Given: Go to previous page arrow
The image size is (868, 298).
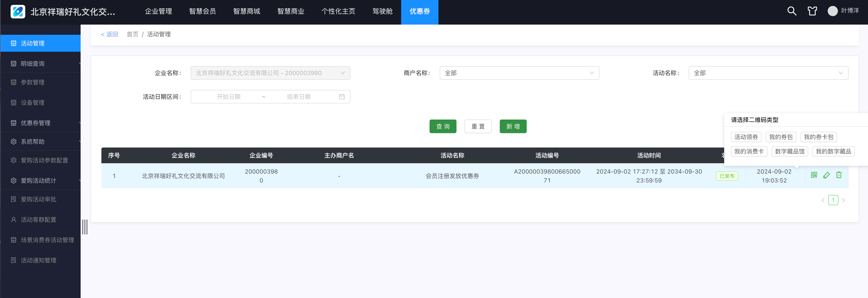Looking at the screenshot, I should coord(823,200).
